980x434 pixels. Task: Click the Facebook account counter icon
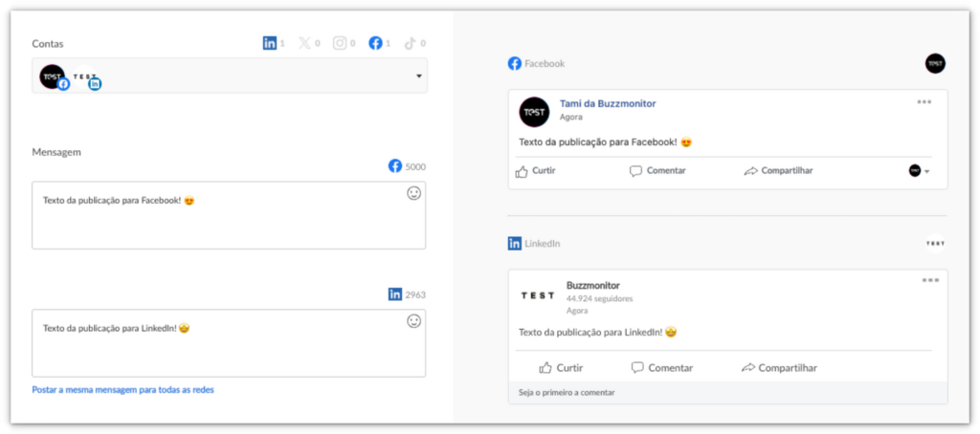tap(375, 43)
